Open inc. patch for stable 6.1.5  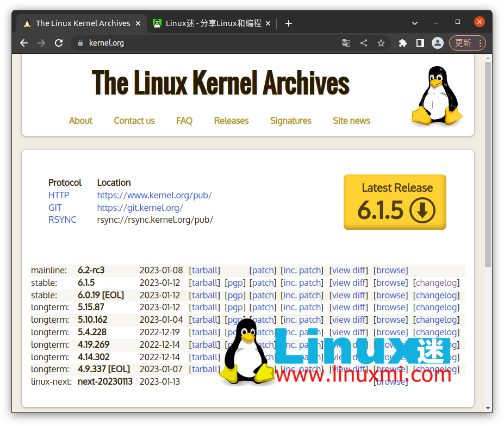click(302, 283)
